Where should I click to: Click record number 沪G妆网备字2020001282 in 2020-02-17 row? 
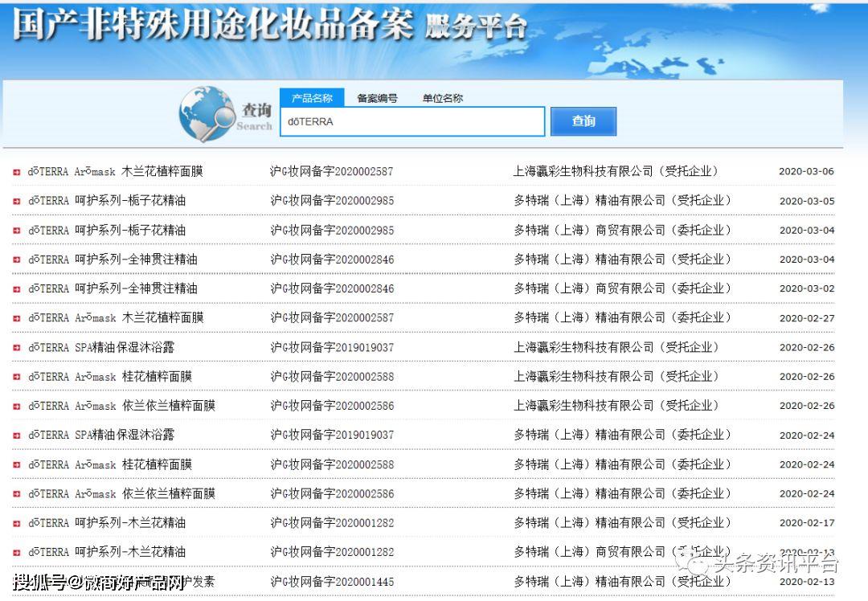[x=332, y=524]
